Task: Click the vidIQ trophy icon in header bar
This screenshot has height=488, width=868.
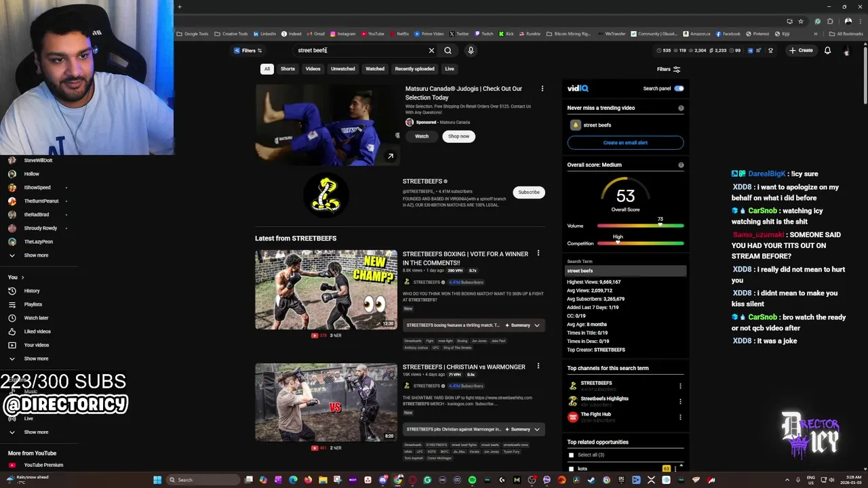Action: pos(770,50)
